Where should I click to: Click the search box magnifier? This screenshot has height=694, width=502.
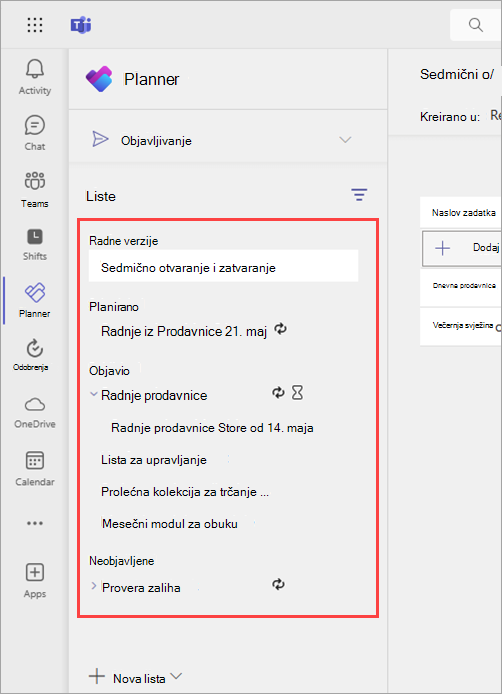(476, 25)
